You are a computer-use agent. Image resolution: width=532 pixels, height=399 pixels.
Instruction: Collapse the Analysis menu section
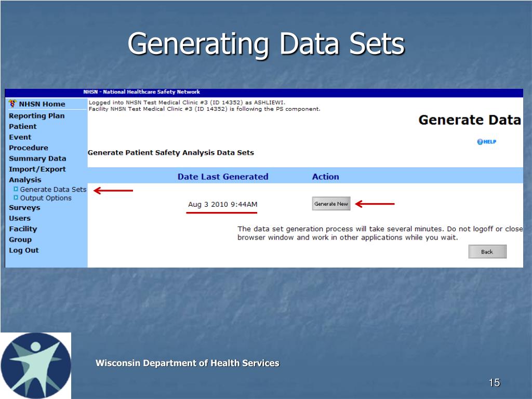tap(25, 180)
